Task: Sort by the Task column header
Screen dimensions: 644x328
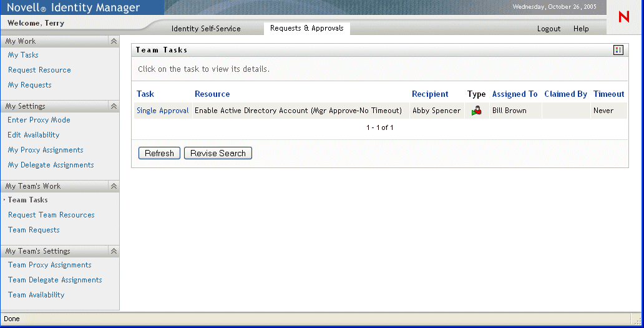Action: 145,94
